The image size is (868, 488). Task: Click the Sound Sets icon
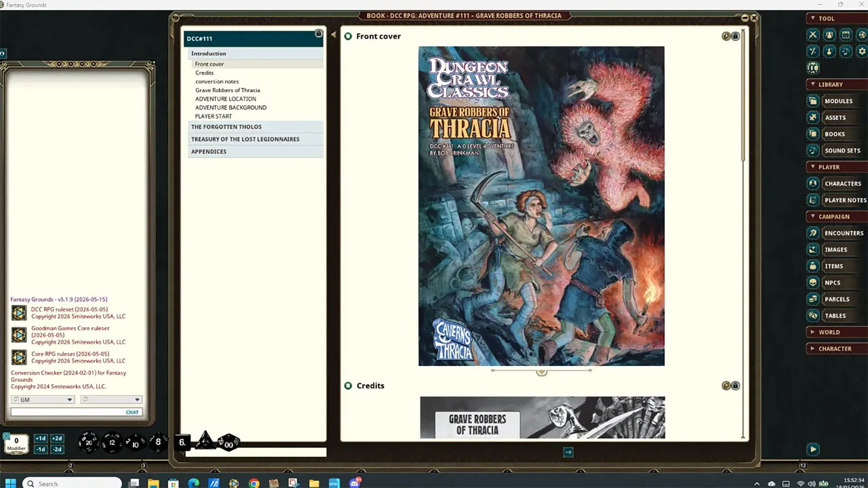813,150
